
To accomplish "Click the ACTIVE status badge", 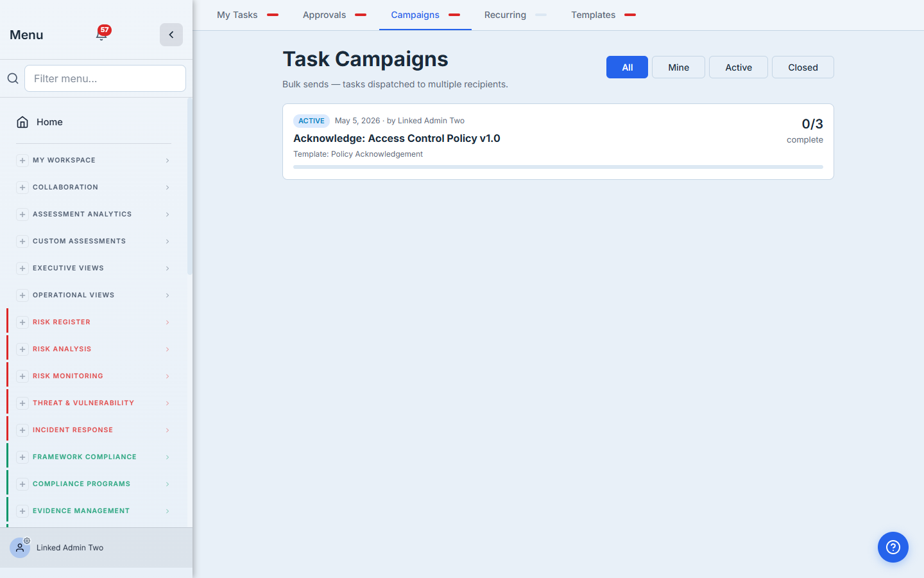I will coord(311,121).
